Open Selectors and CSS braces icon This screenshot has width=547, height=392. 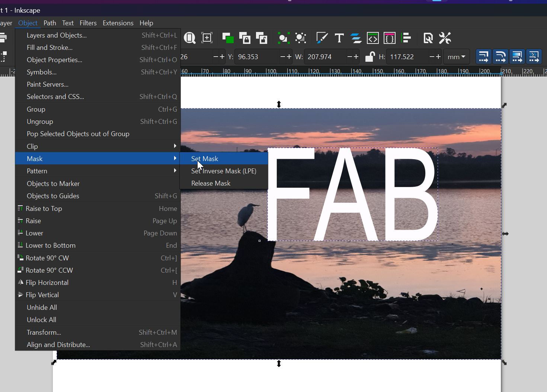click(390, 38)
